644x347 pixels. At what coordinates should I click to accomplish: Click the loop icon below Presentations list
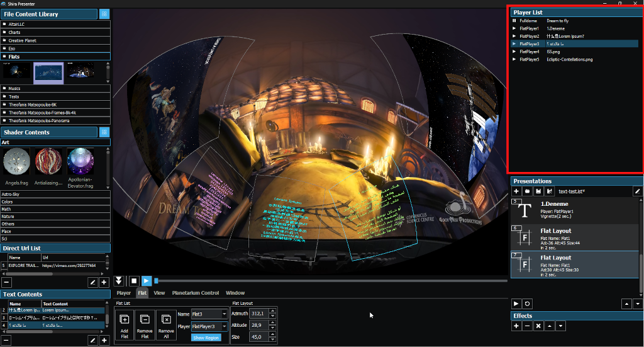pos(528,304)
